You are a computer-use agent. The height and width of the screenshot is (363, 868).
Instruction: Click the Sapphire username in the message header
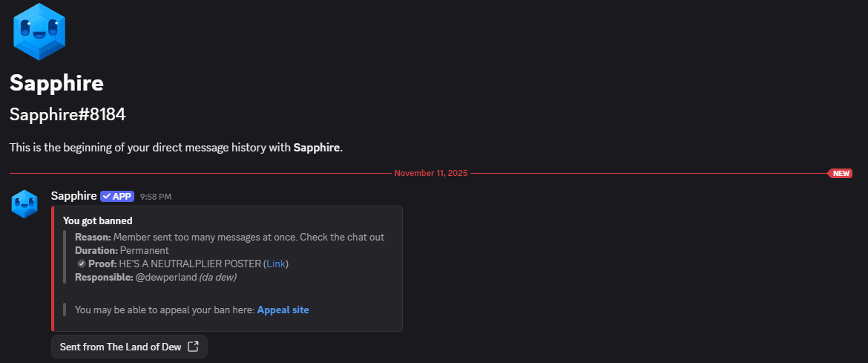click(x=73, y=196)
